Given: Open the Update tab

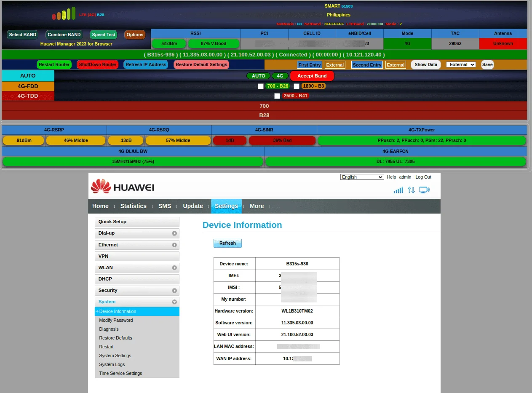Looking at the screenshot, I should click(x=193, y=206).
